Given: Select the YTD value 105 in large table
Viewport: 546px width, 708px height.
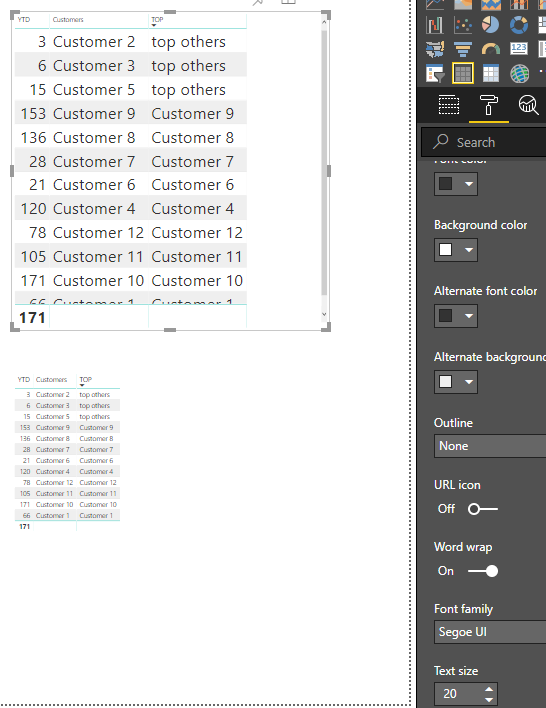Looking at the screenshot, I should coord(33,256).
